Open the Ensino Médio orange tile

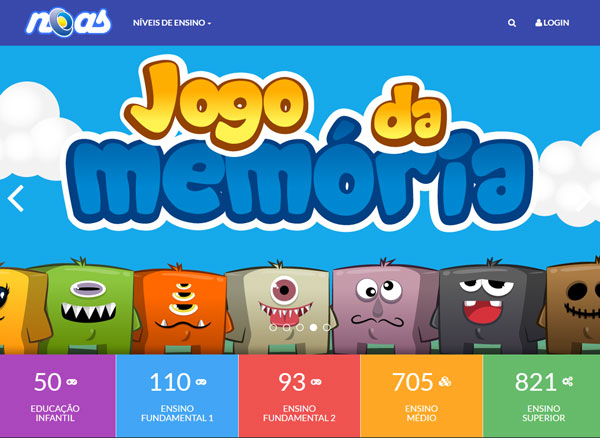(x=421, y=396)
